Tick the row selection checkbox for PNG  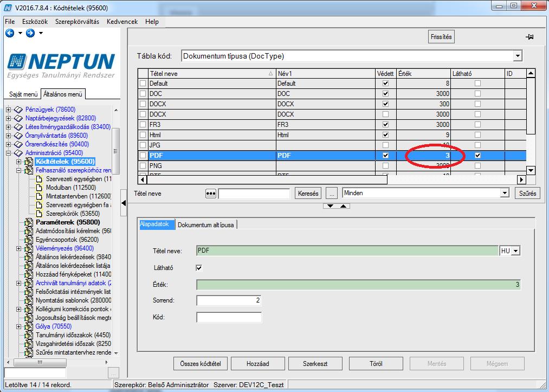tap(143, 166)
